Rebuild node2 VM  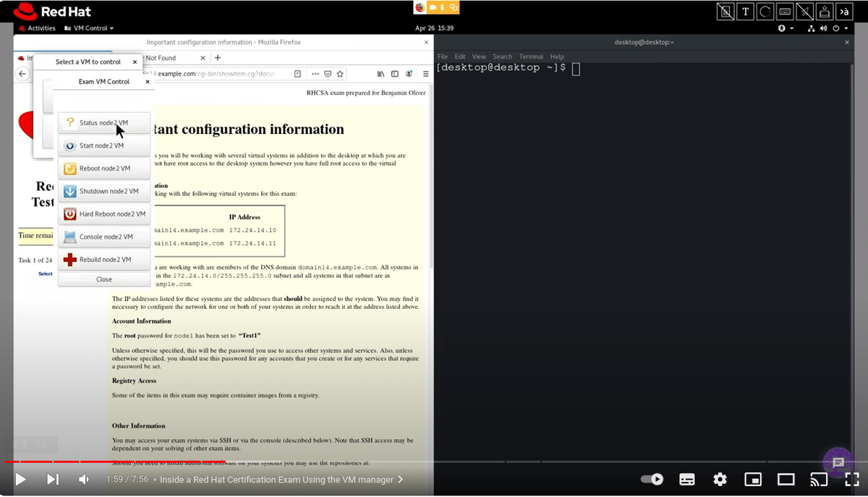[x=104, y=260]
